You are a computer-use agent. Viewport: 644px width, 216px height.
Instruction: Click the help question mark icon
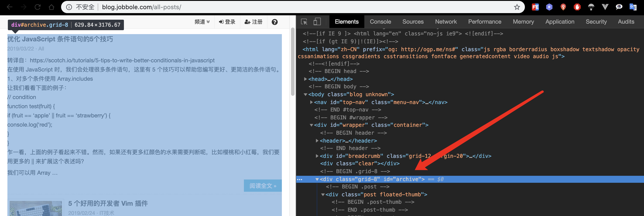(x=274, y=22)
